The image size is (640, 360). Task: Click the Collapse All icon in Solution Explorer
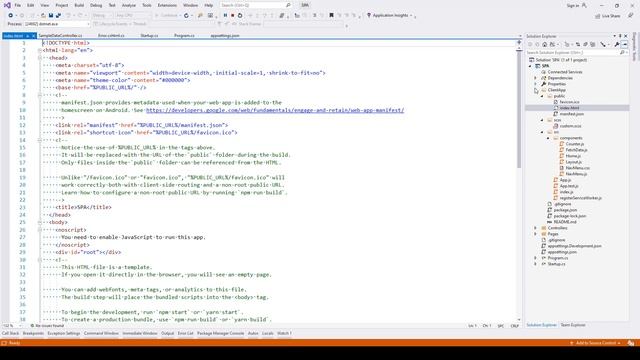pos(585,44)
